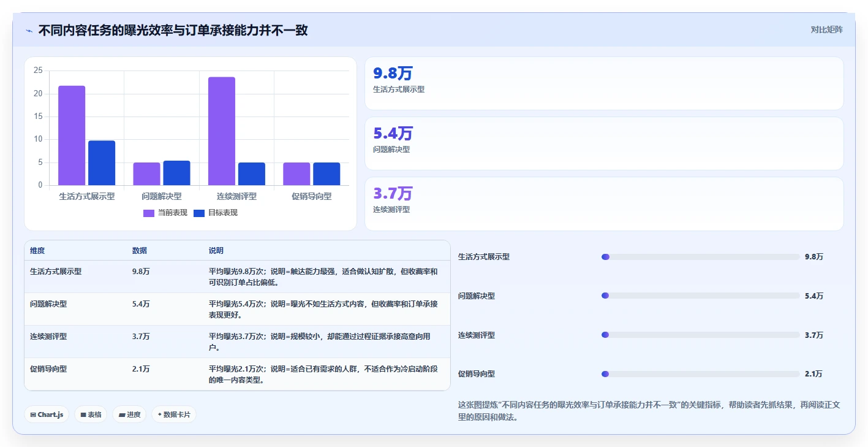Click the 2.1万 value in the table
This screenshot has width=868, height=447.
click(141, 369)
